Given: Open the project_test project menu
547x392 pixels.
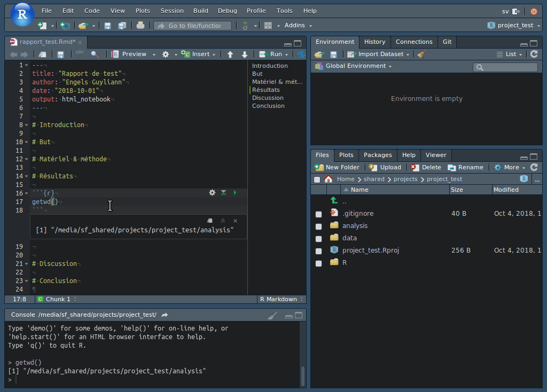Looking at the screenshot, I should (513, 26).
